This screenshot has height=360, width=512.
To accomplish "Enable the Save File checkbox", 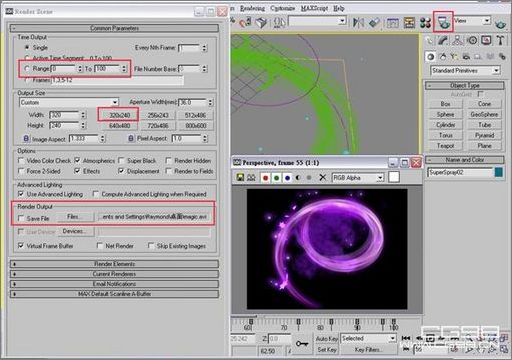I will pos(21,218).
